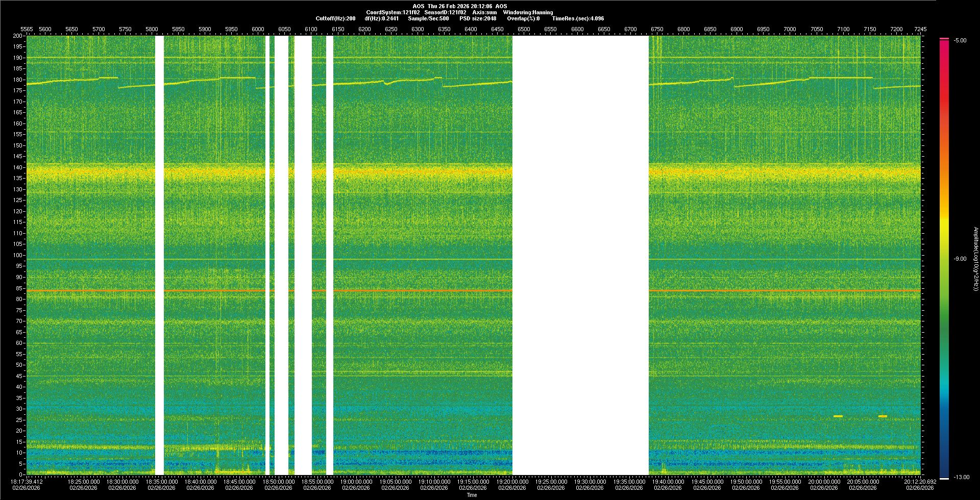
Task: Click the 100 Hz frequency axis label
Action: click(18, 255)
